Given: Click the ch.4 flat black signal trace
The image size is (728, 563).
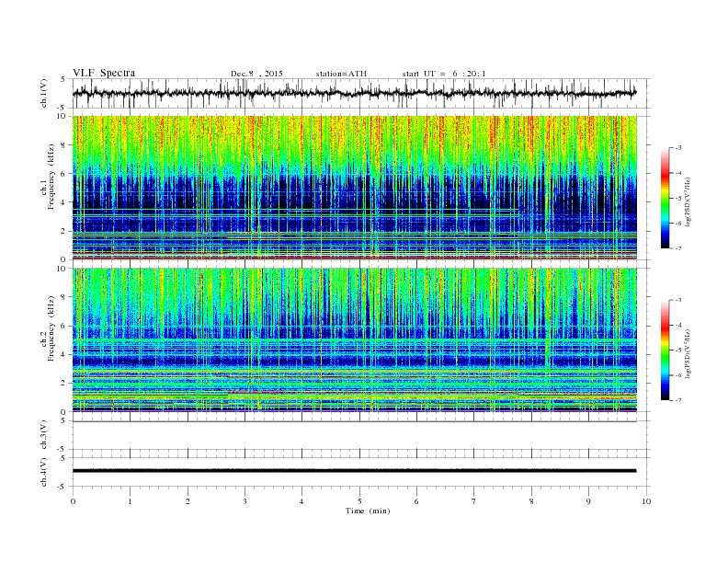Looking at the screenshot, I should tap(354, 471).
